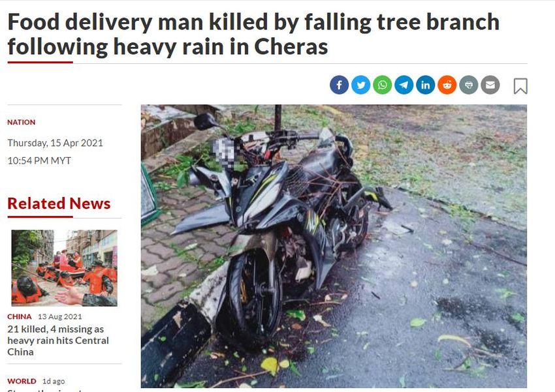Share article on Facebook
Viewport: 555px width, 392px height.
[339, 85]
